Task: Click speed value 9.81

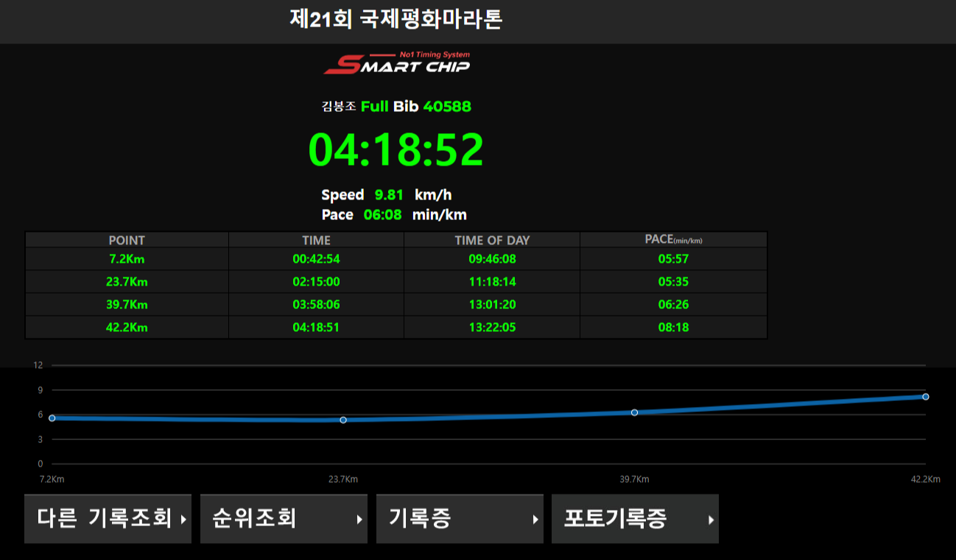Action: point(389,195)
